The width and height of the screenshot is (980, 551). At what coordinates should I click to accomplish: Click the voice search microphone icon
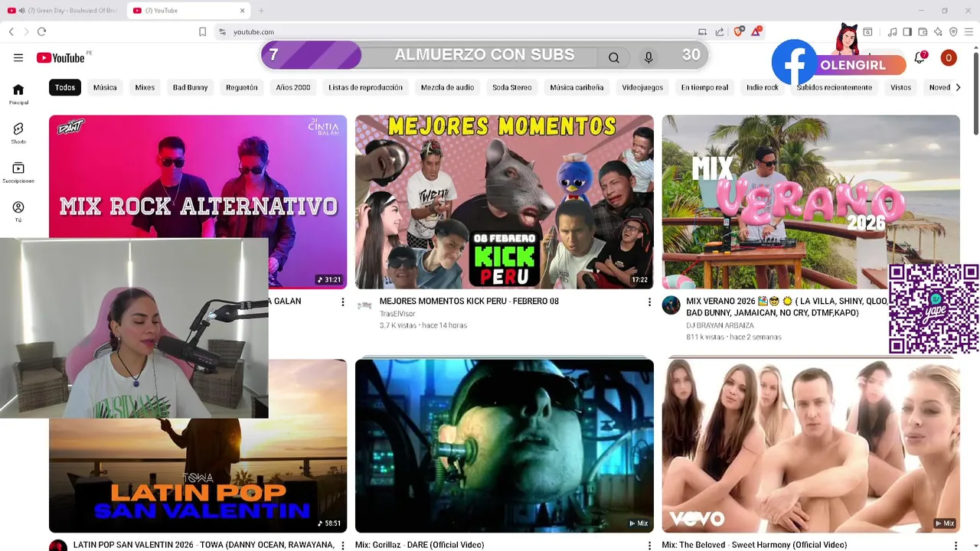[648, 57]
